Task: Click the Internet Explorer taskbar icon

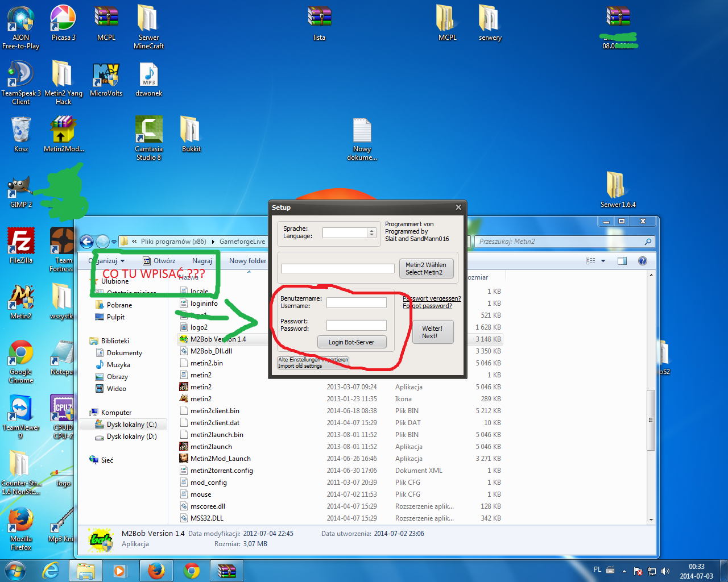Action: pyautogui.click(x=51, y=571)
